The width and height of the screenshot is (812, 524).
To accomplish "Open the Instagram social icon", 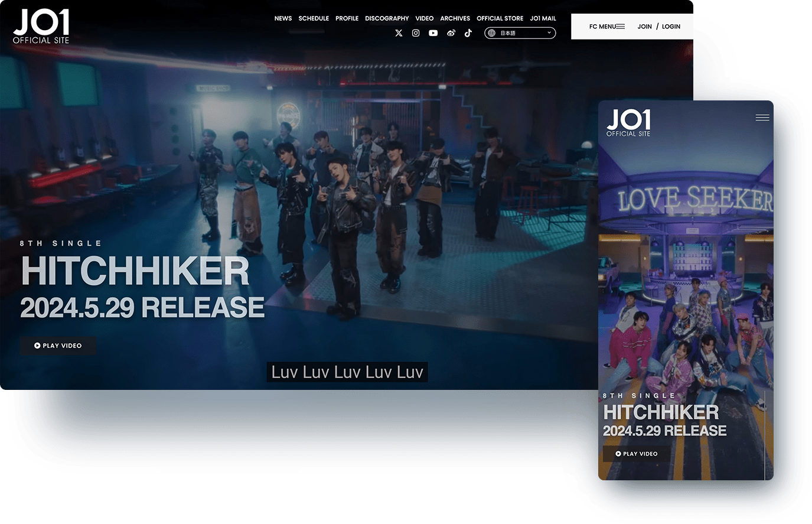I will click(416, 33).
